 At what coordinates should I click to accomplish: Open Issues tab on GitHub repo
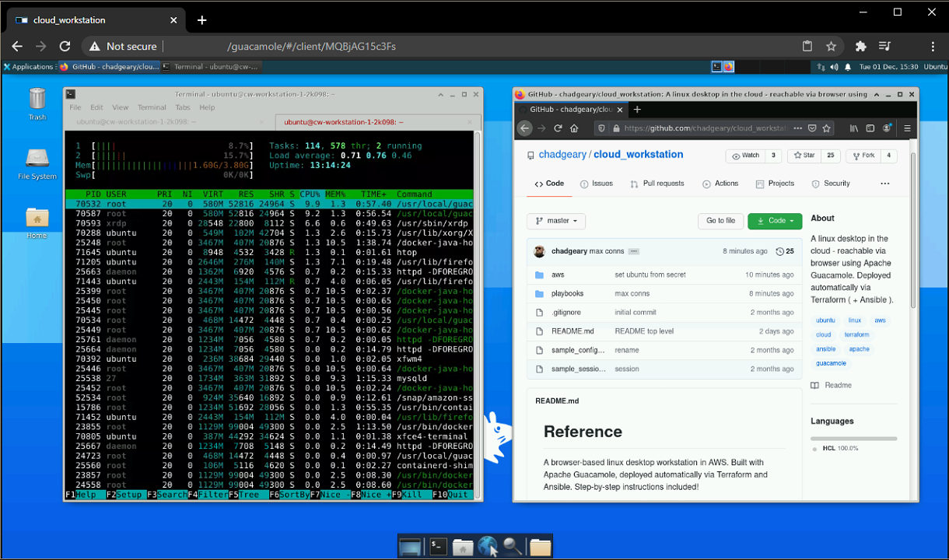(x=597, y=184)
